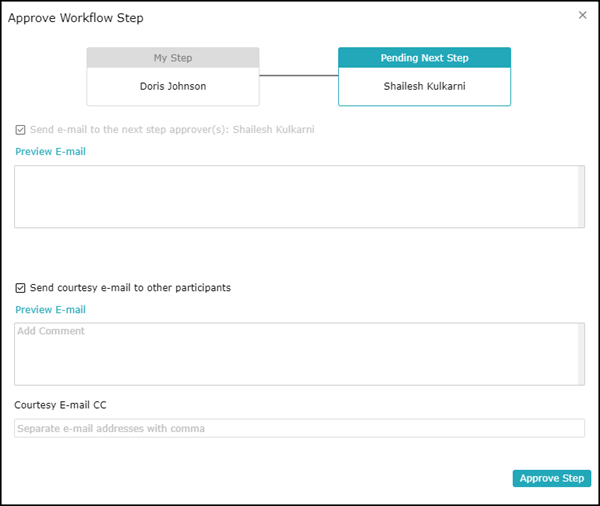
Task: Focus the Courtesy E-mail CC address field
Action: [299, 428]
